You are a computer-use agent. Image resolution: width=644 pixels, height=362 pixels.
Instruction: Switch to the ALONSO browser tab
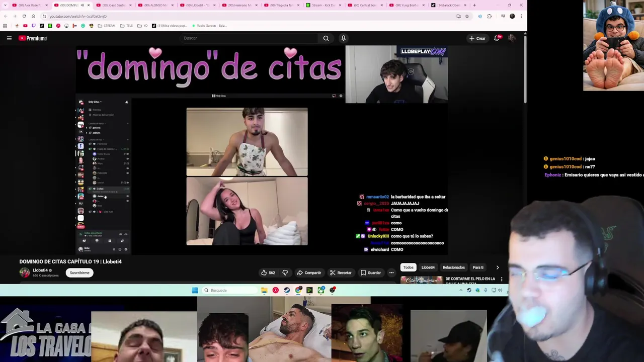155,5
